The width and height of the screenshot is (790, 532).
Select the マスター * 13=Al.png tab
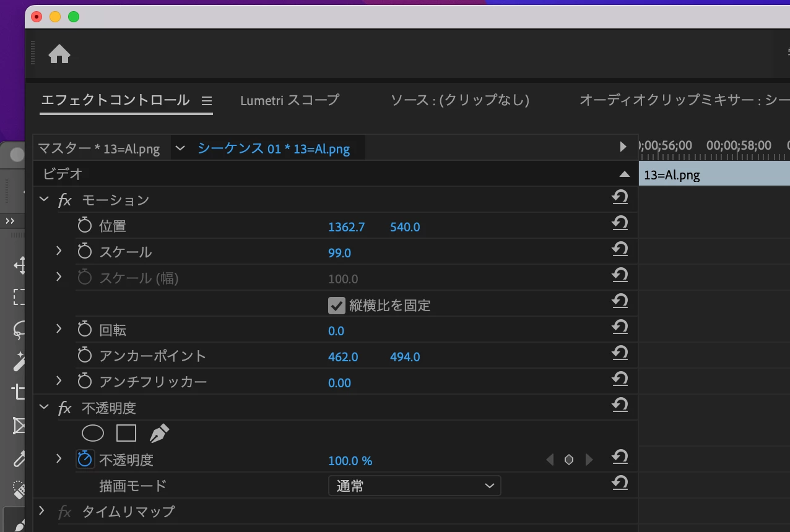pos(99,149)
